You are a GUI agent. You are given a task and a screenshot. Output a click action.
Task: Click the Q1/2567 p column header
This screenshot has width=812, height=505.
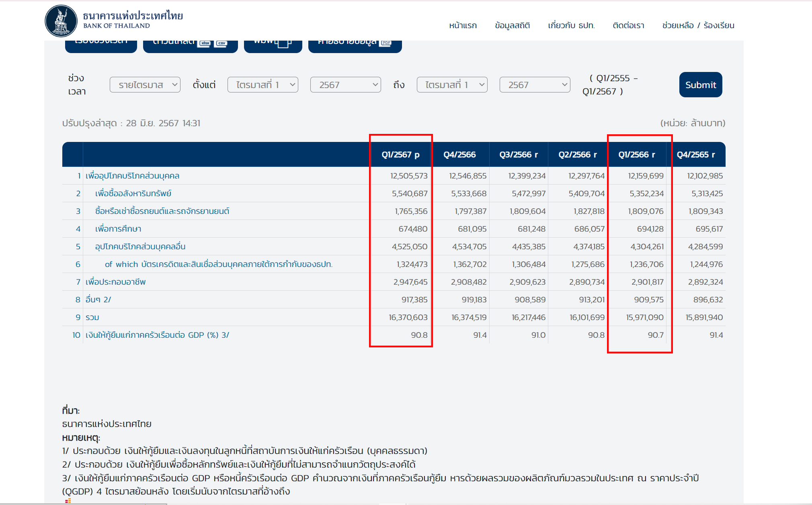pos(400,155)
